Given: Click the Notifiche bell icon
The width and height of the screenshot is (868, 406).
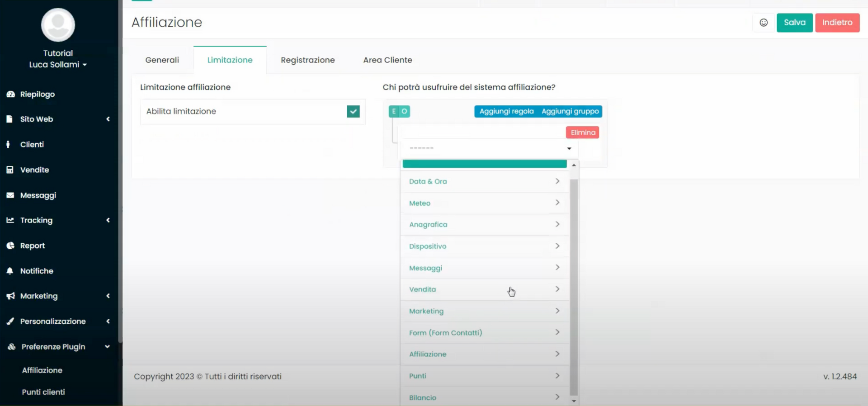Looking at the screenshot, I should (x=10, y=271).
